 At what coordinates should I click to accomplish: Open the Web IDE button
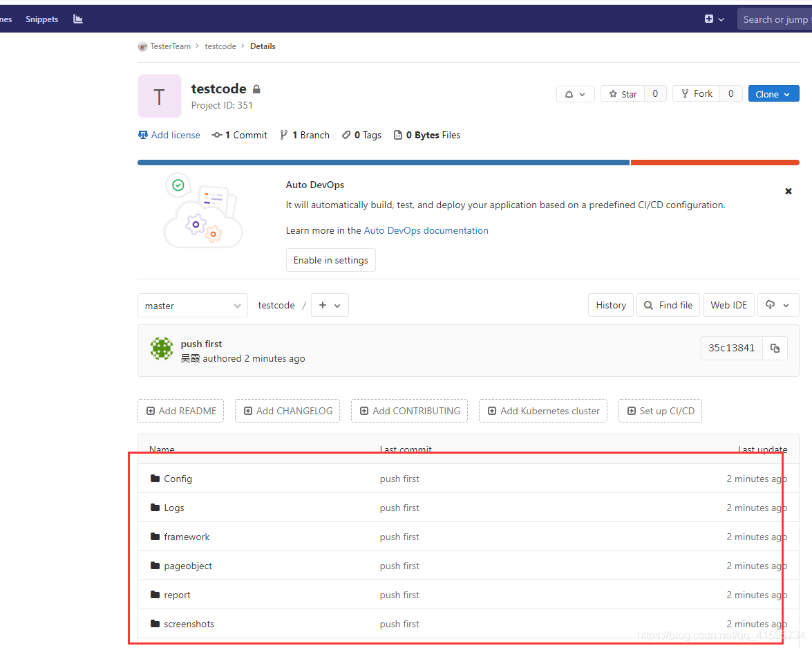(728, 306)
